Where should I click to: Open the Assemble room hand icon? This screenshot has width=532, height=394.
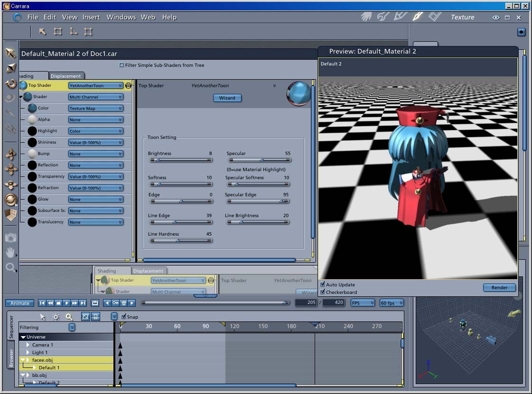366,17
